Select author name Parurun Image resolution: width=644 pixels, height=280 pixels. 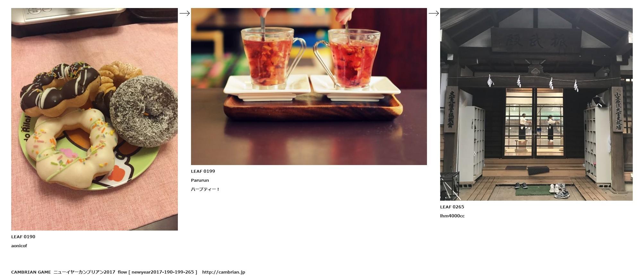[x=200, y=180]
